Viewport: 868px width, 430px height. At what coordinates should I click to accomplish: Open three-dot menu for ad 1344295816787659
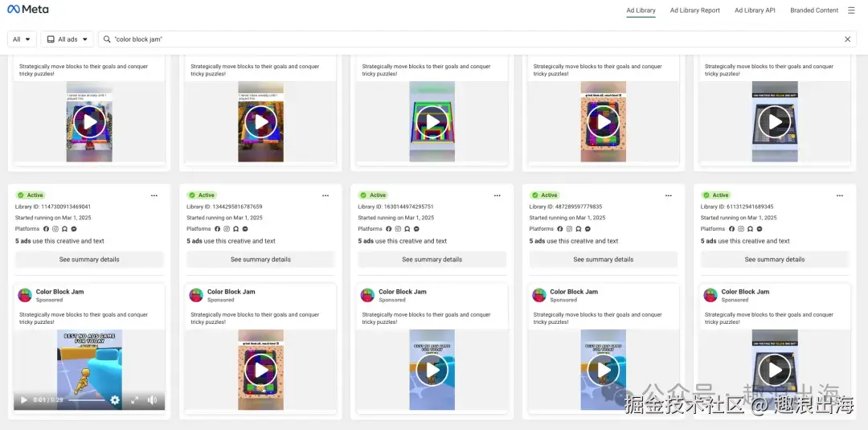[325, 195]
